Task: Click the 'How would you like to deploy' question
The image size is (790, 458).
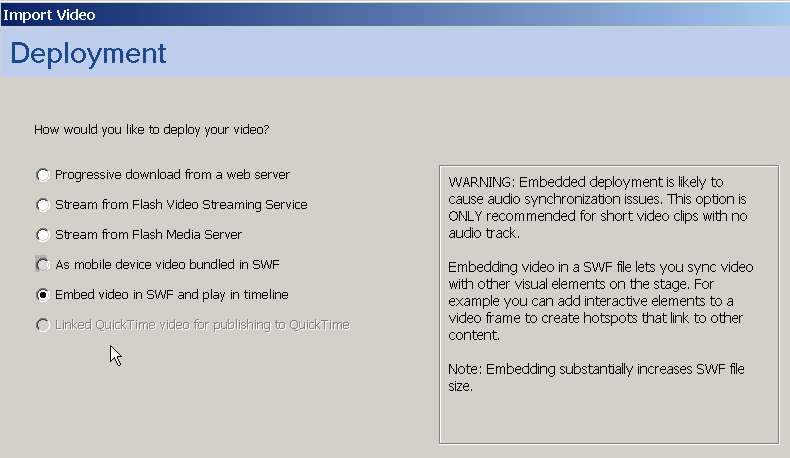Action: coord(152,130)
